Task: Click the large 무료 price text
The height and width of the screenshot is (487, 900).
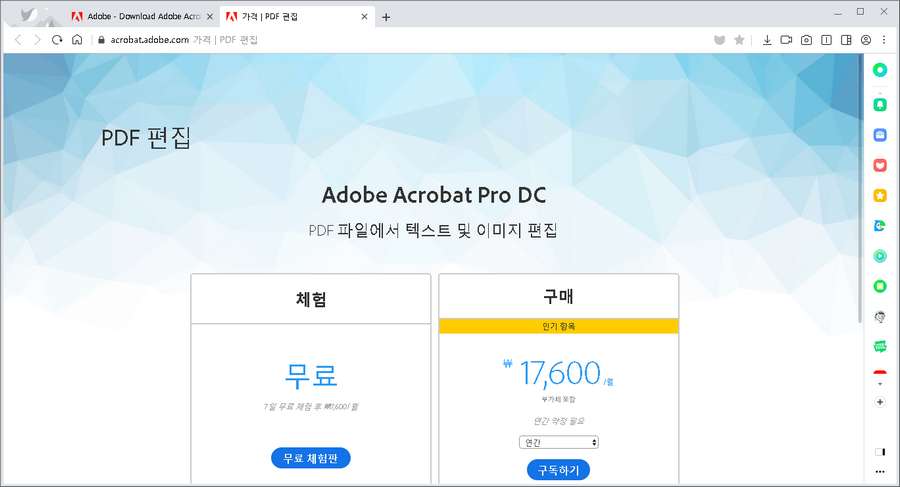Action: click(311, 375)
